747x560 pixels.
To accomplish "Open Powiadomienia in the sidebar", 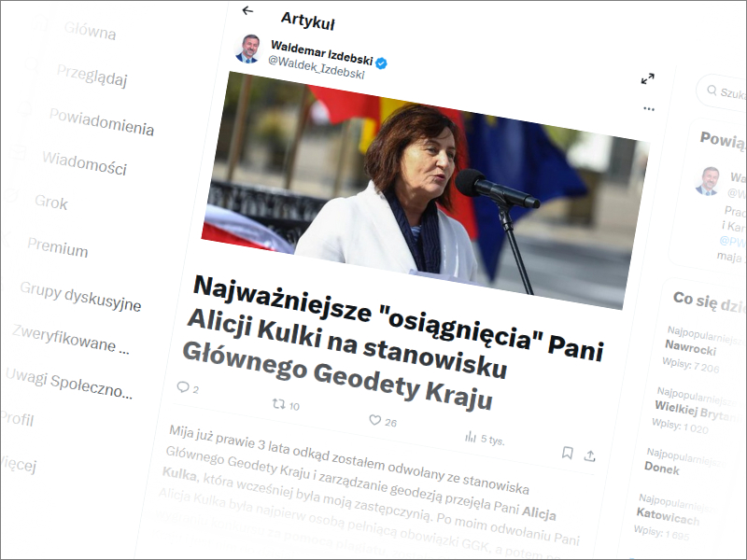I will tap(102, 122).
